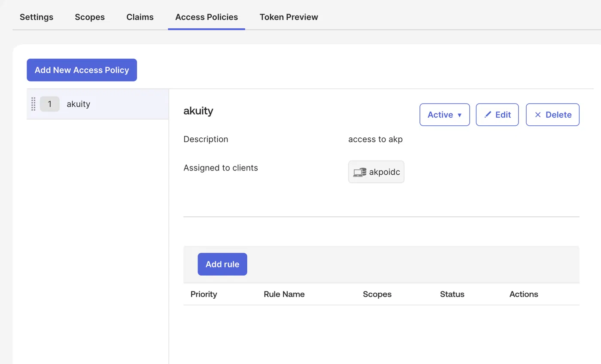
Task: Open the Active status dropdown
Action: point(445,115)
